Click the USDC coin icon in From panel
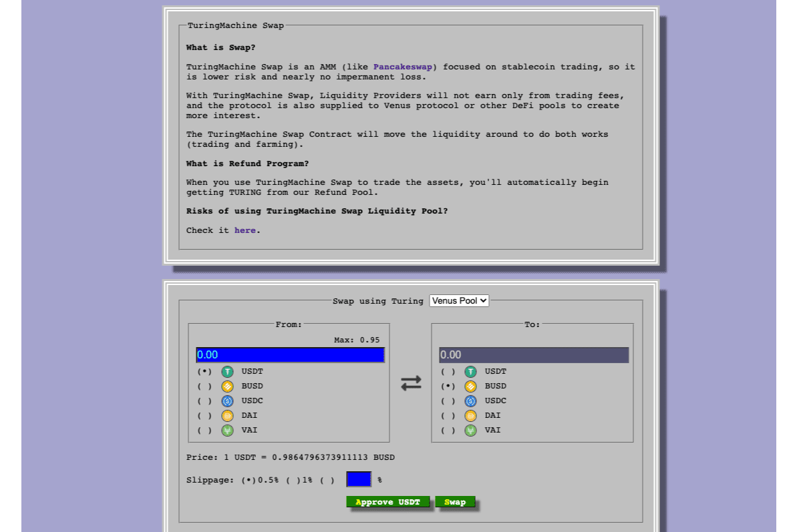 pyautogui.click(x=227, y=401)
